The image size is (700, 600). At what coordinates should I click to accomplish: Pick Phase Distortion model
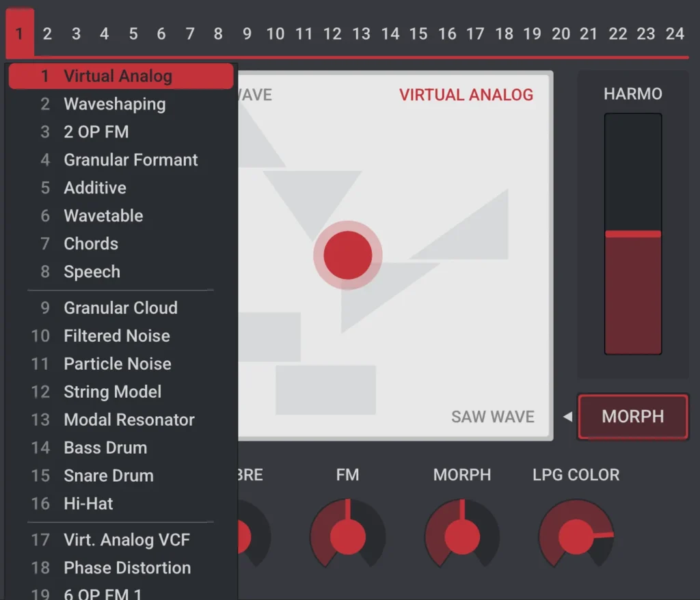click(121, 568)
